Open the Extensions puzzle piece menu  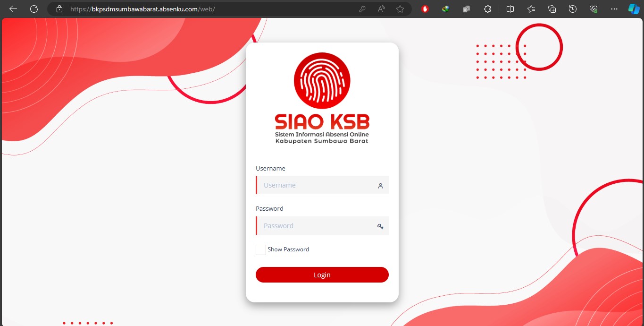point(488,9)
